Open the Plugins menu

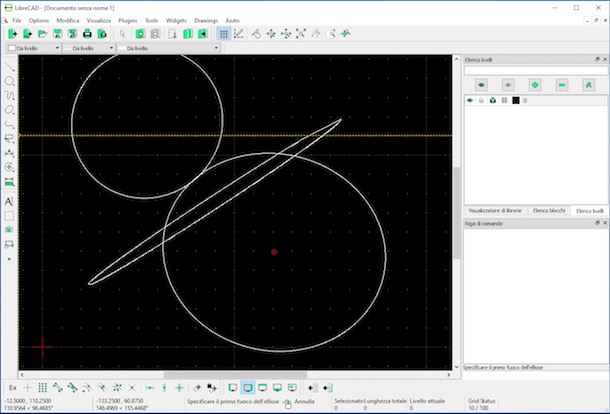click(x=128, y=20)
